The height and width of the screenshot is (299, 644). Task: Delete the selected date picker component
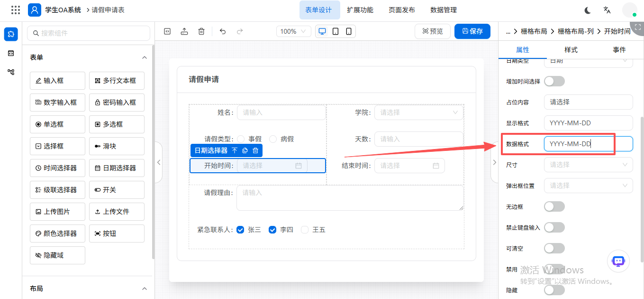(255, 151)
